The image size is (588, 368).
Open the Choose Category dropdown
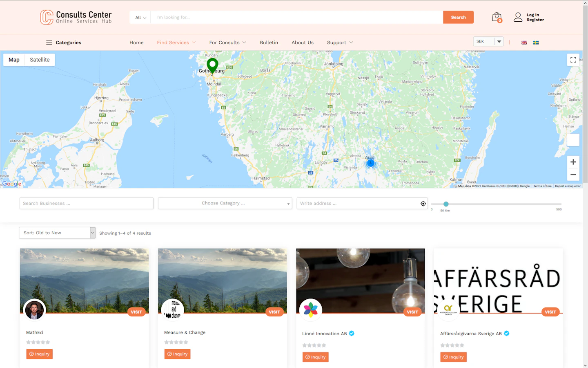pyautogui.click(x=225, y=203)
